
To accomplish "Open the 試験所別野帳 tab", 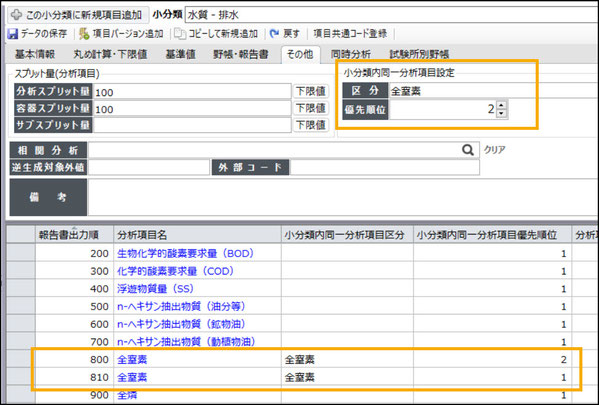I will tap(419, 54).
